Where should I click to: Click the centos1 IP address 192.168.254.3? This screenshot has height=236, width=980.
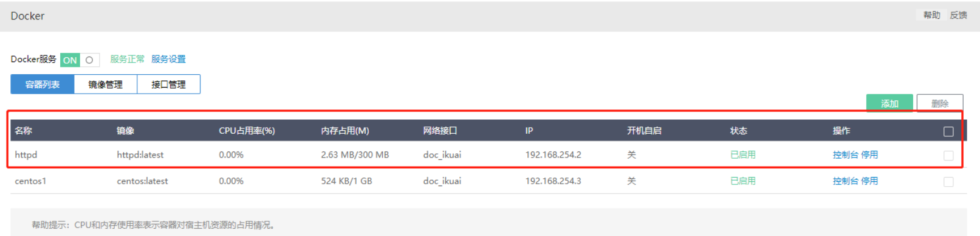click(x=553, y=181)
